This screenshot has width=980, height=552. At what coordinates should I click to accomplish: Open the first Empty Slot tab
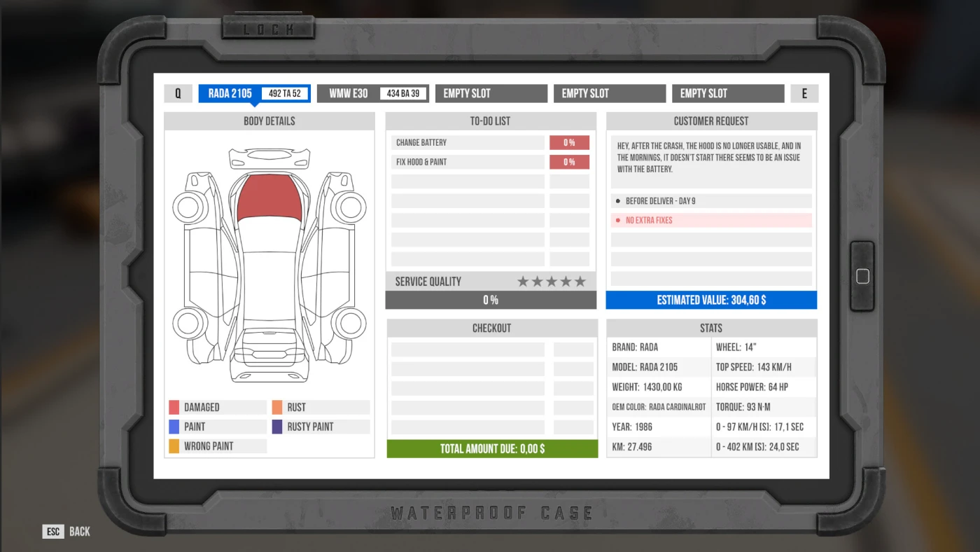[491, 93]
